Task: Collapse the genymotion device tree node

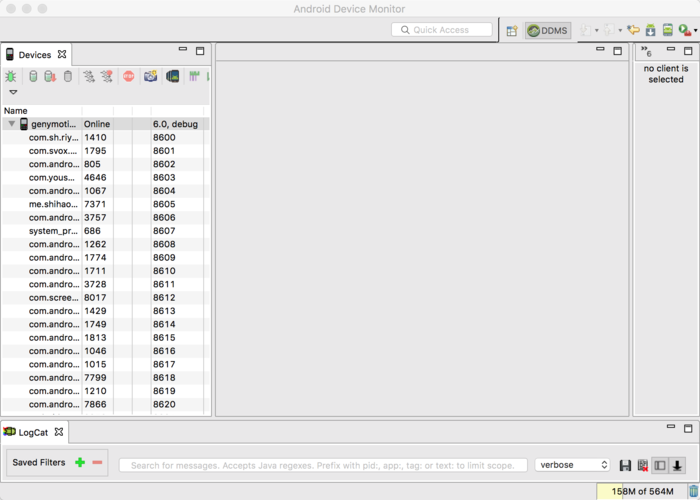Action: coord(12,124)
